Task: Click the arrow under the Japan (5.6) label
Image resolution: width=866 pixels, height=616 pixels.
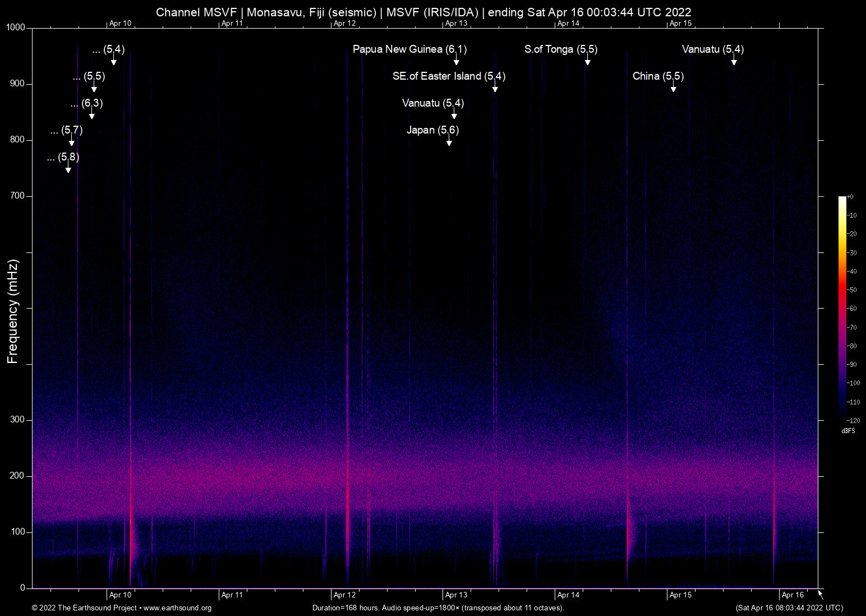Action: (x=449, y=141)
